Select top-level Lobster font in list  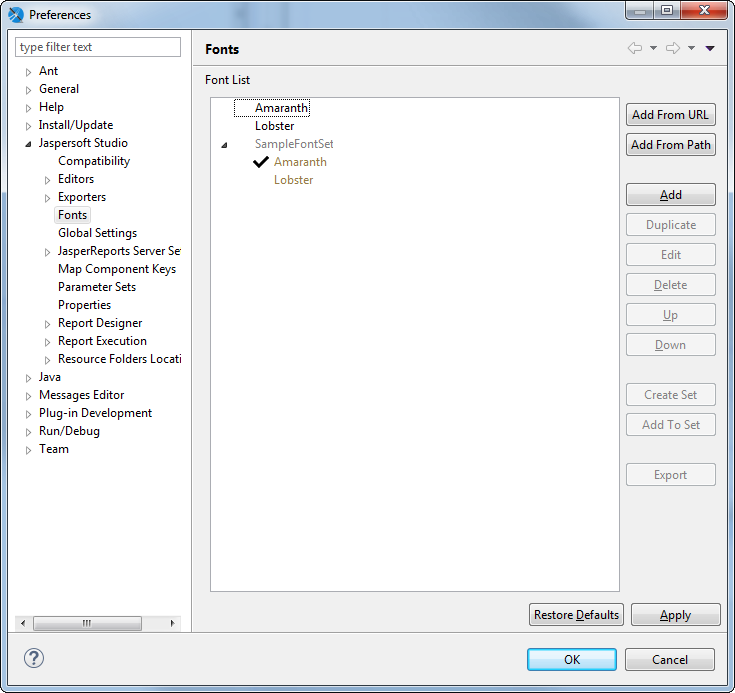[x=274, y=126]
